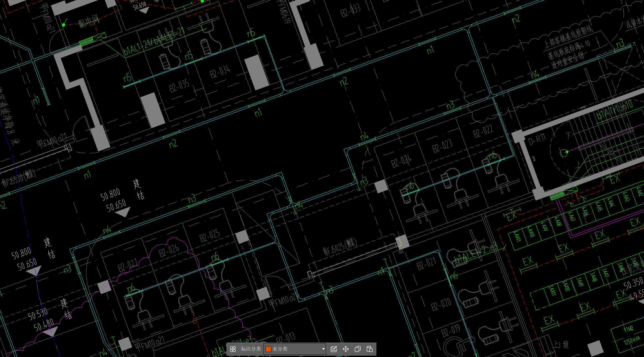Click the 1250kVA transformer label
This screenshot has width=644, height=357.
(632, 341)
